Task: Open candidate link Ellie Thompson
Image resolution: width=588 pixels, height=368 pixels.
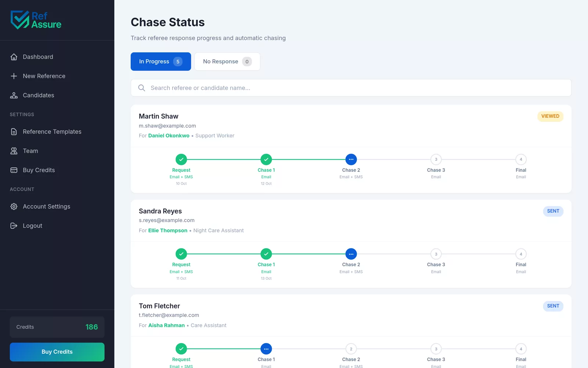Action: click(168, 230)
